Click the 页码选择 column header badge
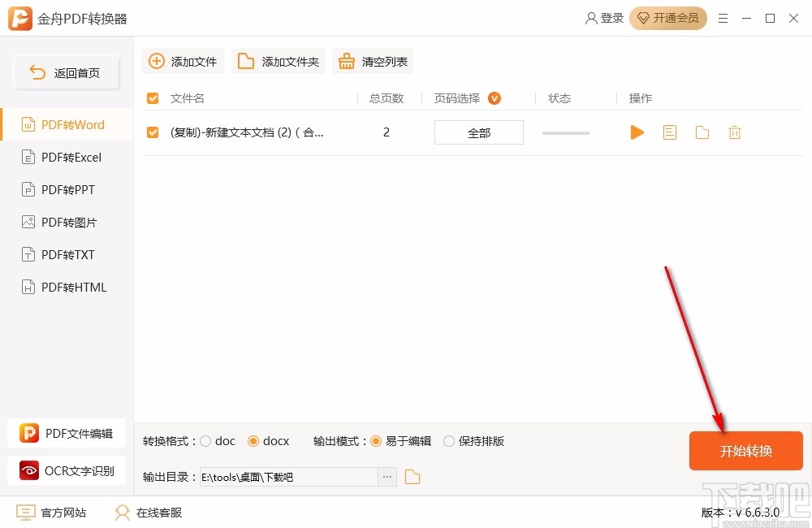 [493, 98]
